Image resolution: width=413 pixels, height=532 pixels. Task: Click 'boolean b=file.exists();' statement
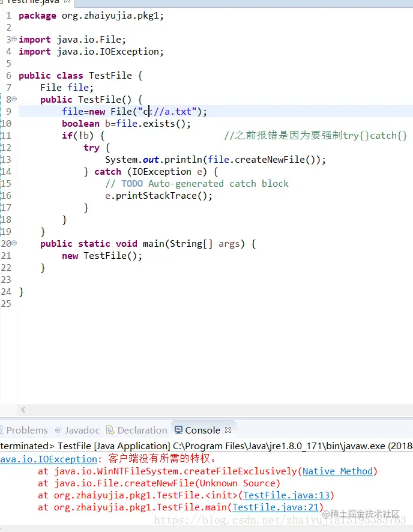127,124
